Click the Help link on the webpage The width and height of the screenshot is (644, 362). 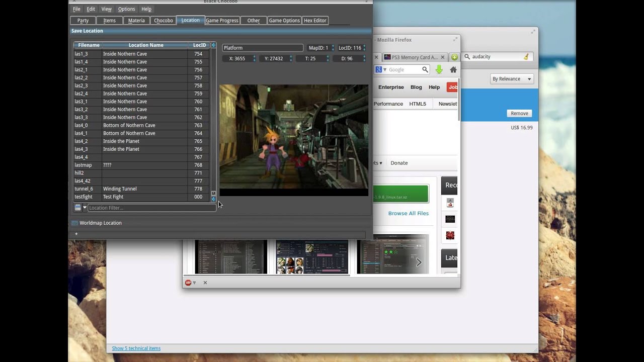pos(434,87)
